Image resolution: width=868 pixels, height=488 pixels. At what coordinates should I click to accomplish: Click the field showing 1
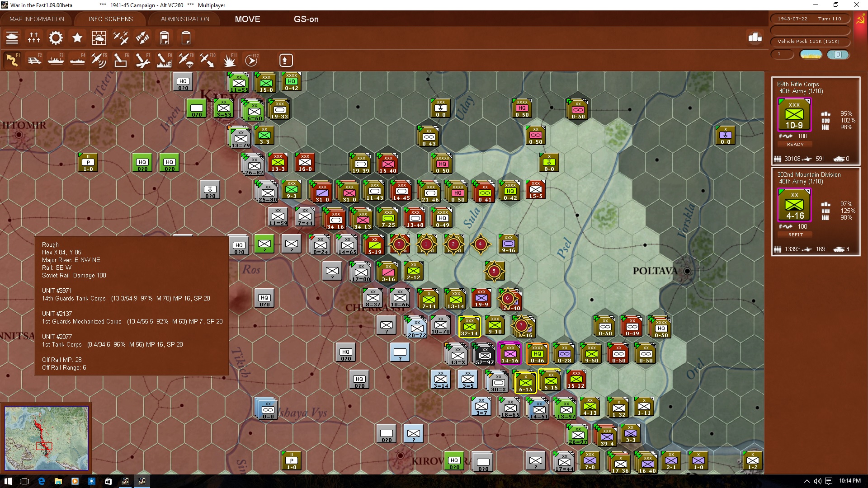tap(782, 54)
